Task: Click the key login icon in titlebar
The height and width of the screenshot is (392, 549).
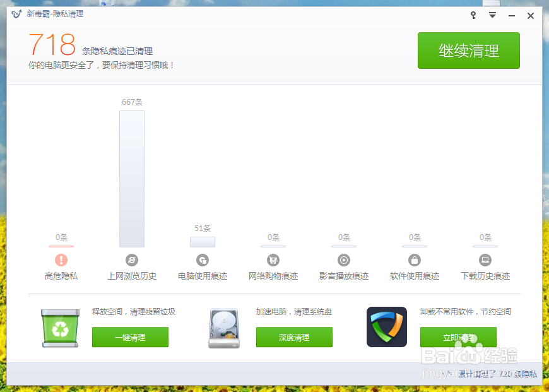Action: pyautogui.click(x=473, y=15)
